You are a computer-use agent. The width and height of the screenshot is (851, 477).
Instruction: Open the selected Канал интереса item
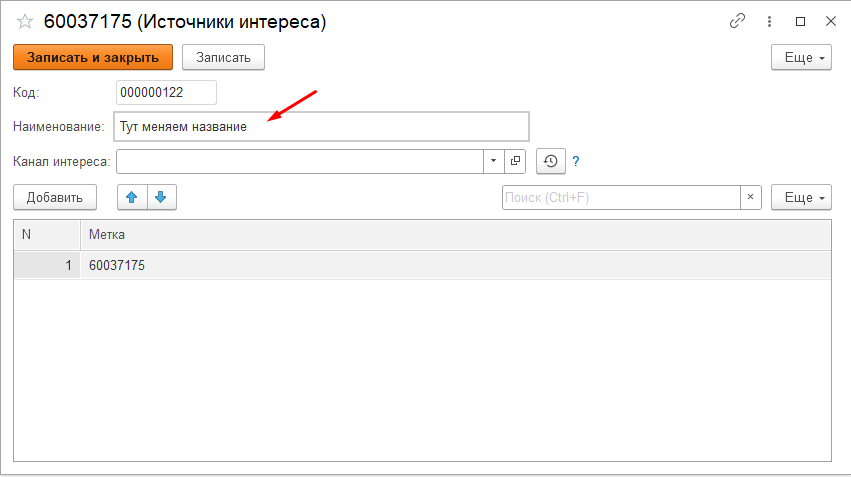click(x=515, y=161)
